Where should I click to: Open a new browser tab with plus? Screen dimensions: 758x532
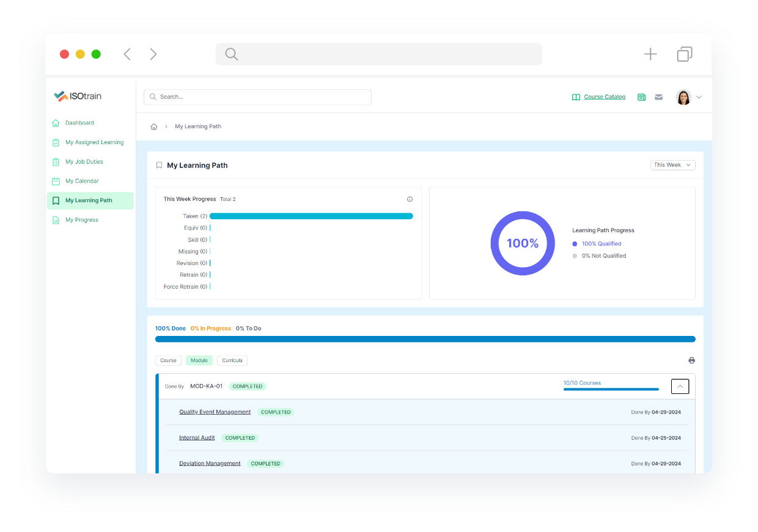(x=650, y=54)
